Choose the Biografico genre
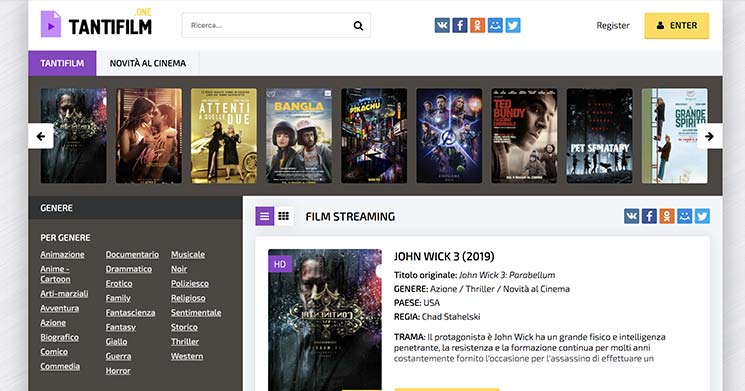The height and width of the screenshot is (391, 745). [x=59, y=337]
